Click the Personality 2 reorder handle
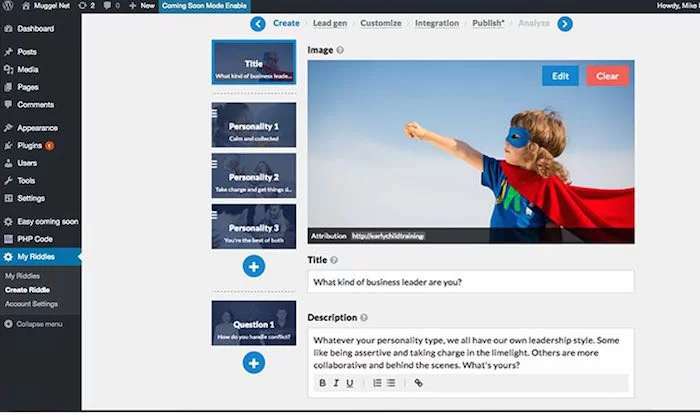 tap(214, 164)
